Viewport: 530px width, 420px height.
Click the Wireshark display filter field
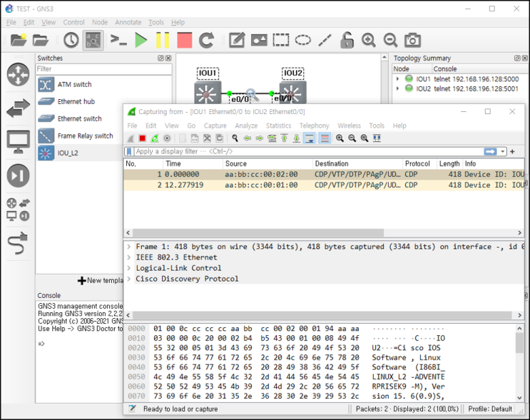pyautogui.click(x=309, y=151)
